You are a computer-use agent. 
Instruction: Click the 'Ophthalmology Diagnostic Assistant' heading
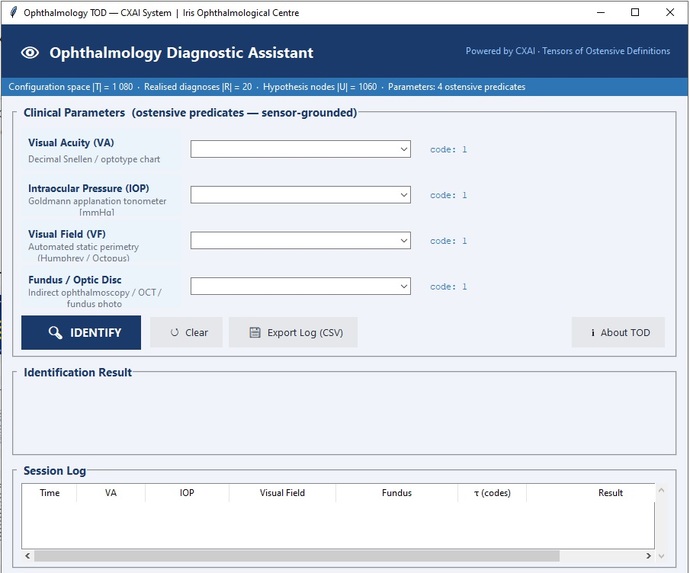point(181,53)
